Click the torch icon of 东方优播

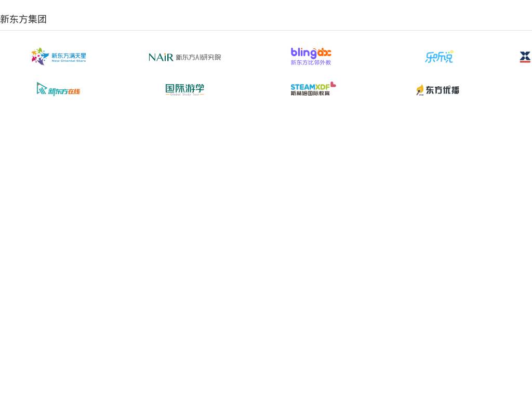pos(420,90)
